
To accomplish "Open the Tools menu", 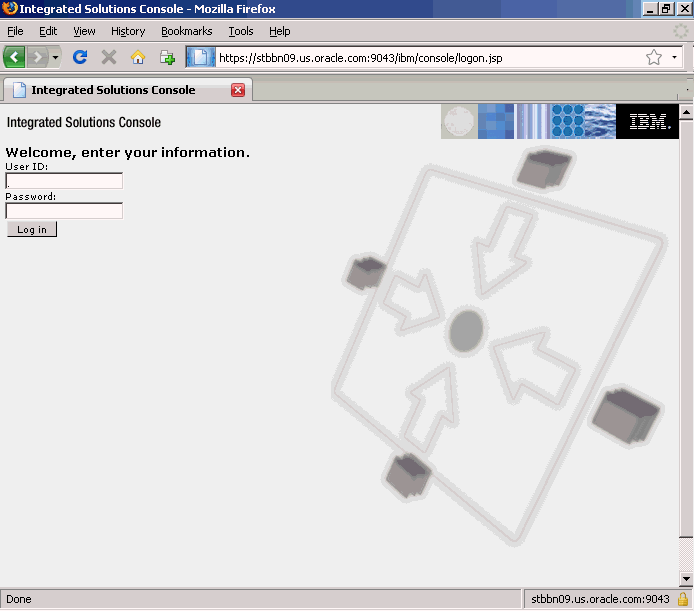I will click(241, 31).
